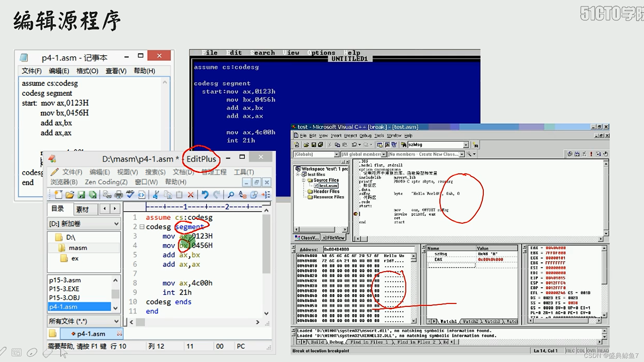Click the EditPlus horizontal scrollbar thumb
This screenshot has height=362, width=644.
140,322
